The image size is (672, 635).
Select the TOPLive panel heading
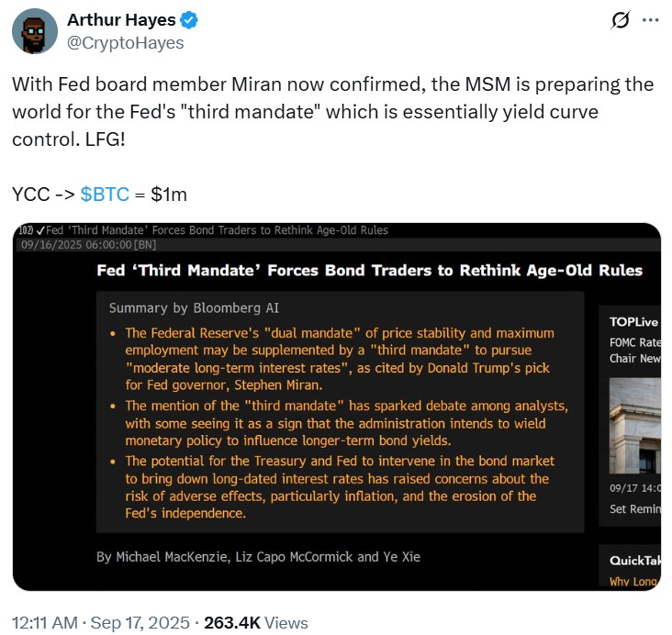pos(632,321)
